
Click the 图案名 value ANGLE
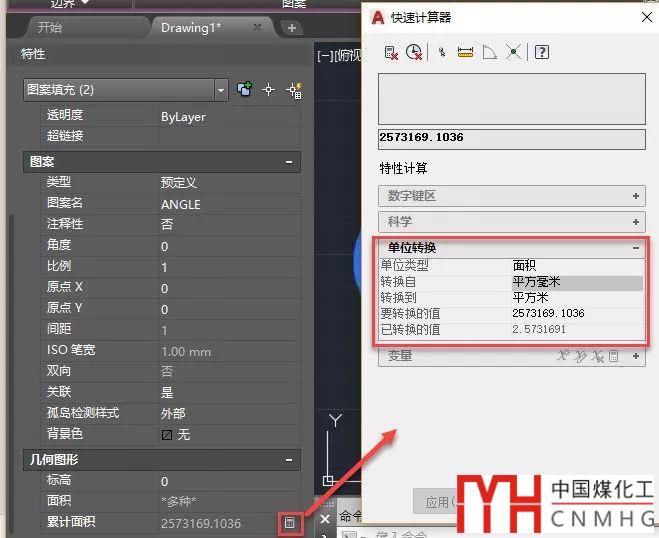coord(229,204)
